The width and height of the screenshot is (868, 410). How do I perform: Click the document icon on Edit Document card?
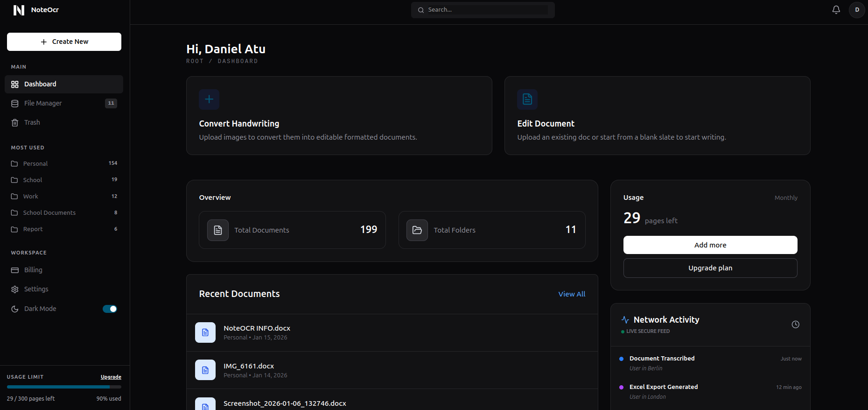click(x=527, y=99)
